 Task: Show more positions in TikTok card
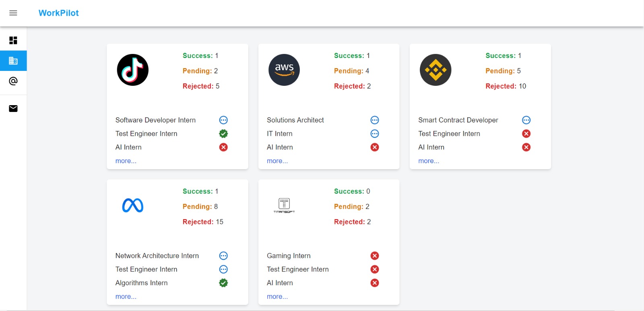click(x=126, y=161)
